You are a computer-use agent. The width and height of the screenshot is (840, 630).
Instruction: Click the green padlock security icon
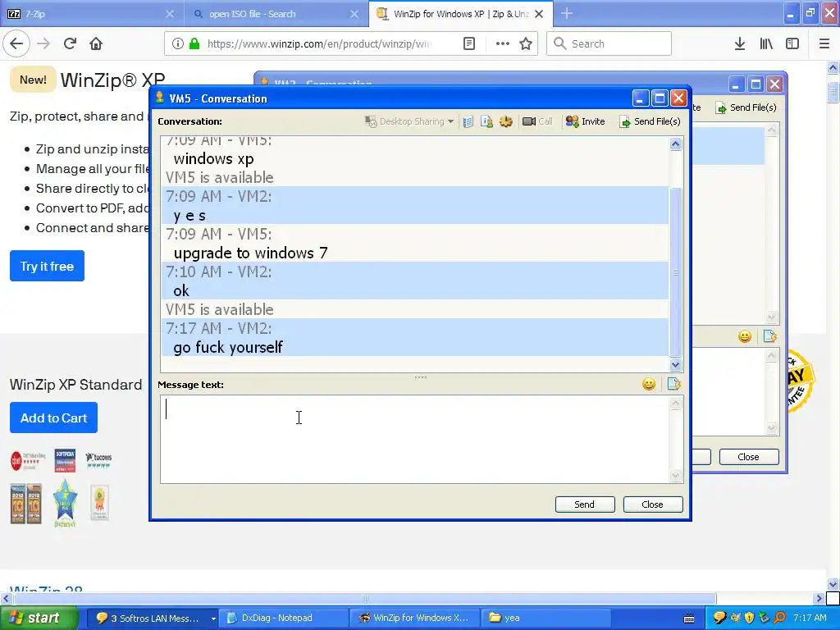[194, 43]
